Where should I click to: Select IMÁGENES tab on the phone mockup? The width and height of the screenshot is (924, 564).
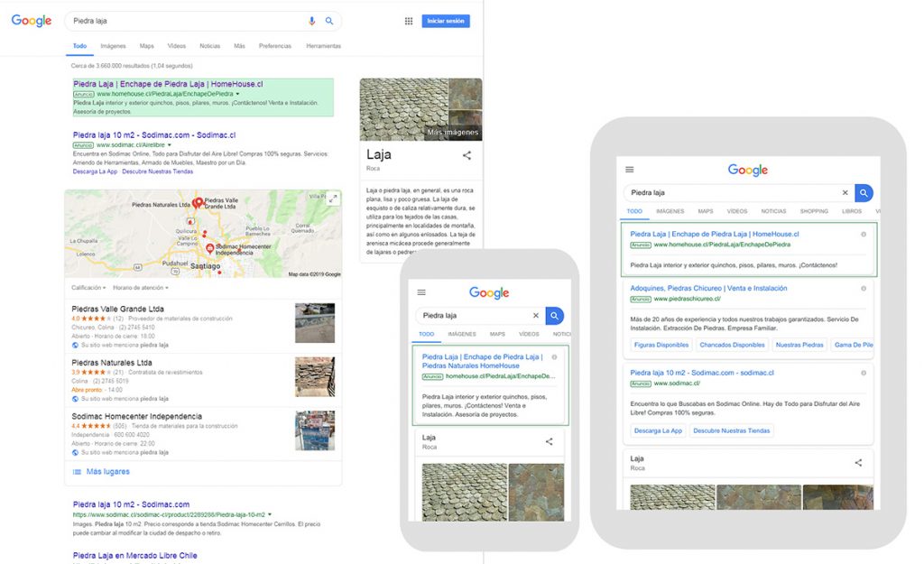462,334
